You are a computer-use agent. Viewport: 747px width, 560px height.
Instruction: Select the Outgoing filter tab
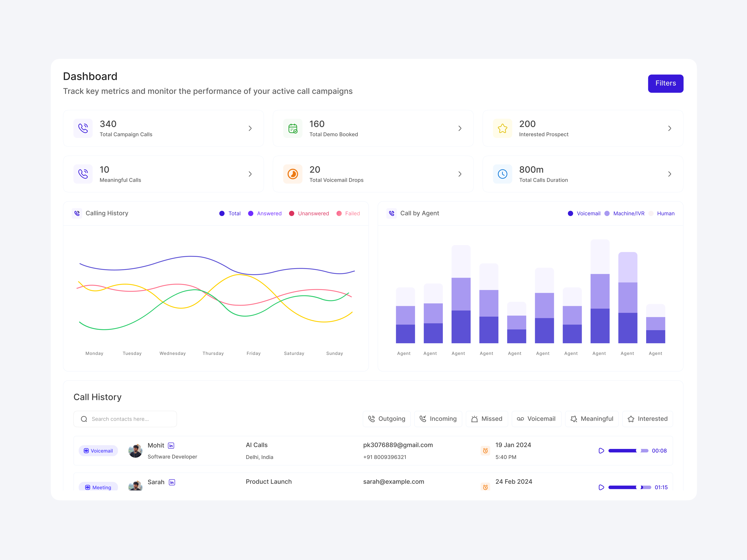387,419
